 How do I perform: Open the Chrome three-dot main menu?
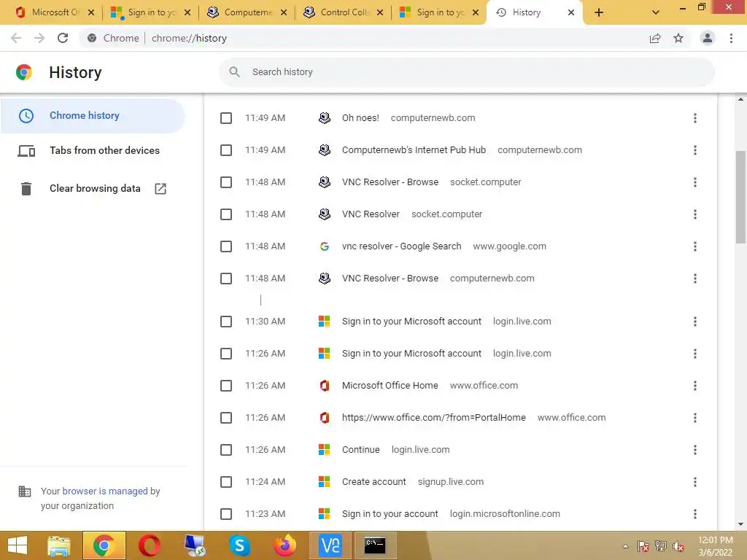pyautogui.click(x=731, y=38)
